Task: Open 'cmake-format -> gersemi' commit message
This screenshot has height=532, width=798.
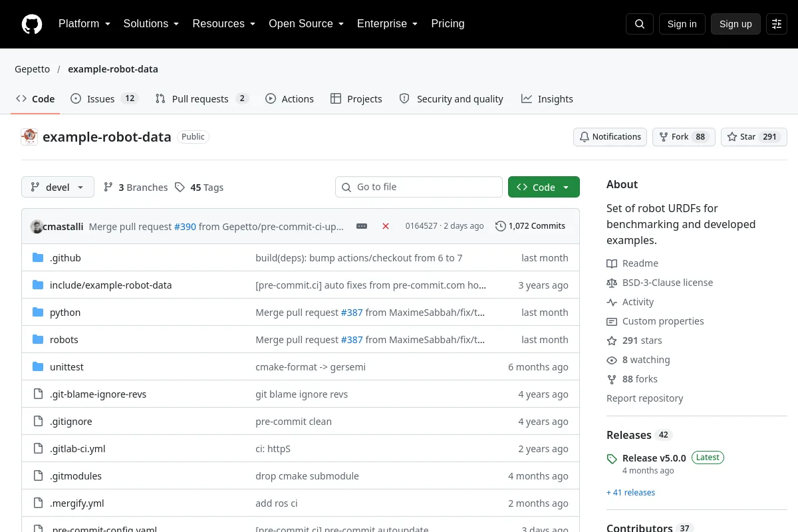Action: 311,367
